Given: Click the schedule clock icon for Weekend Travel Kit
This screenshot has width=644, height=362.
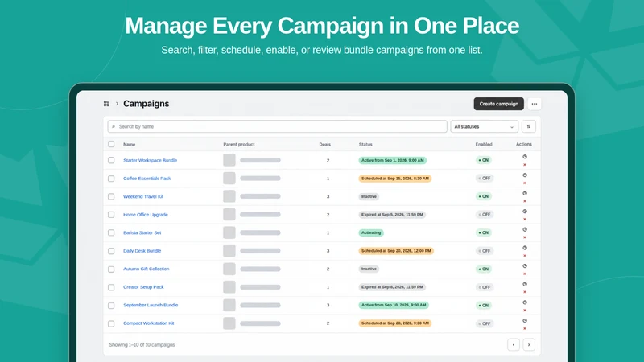Looking at the screenshot, I should [x=525, y=193].
